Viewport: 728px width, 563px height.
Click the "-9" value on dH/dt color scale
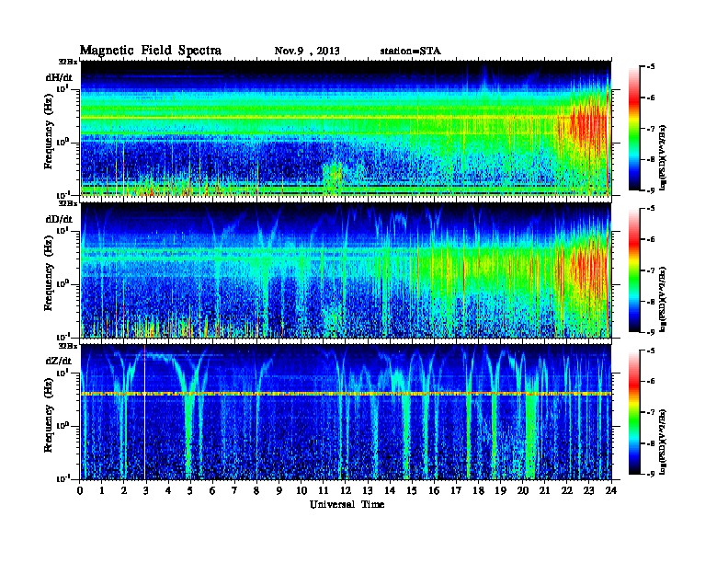(651, 190)
